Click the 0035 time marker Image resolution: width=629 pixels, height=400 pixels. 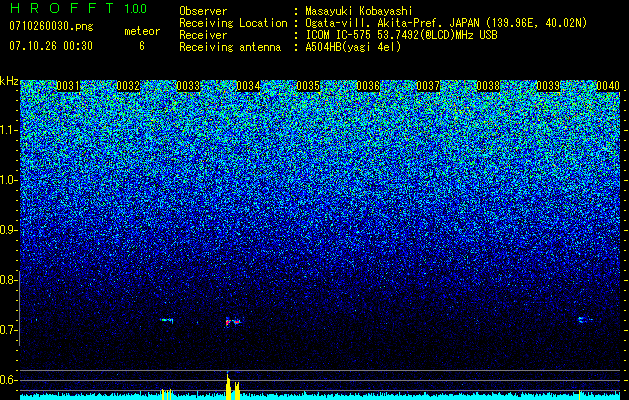pos(308,86)
